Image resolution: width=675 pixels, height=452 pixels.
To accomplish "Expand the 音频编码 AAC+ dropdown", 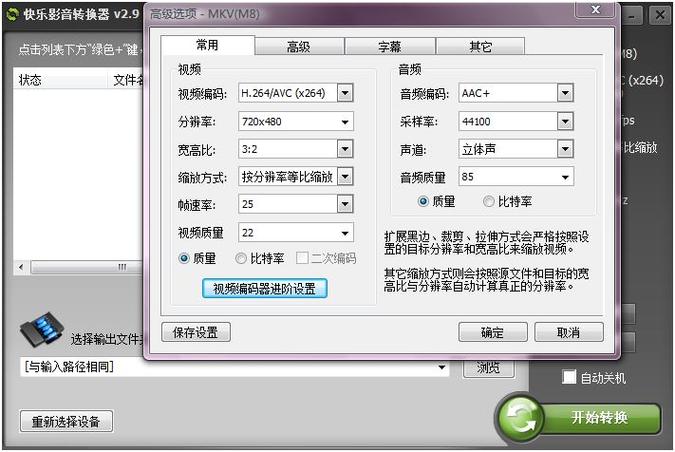I will [565, 93].
